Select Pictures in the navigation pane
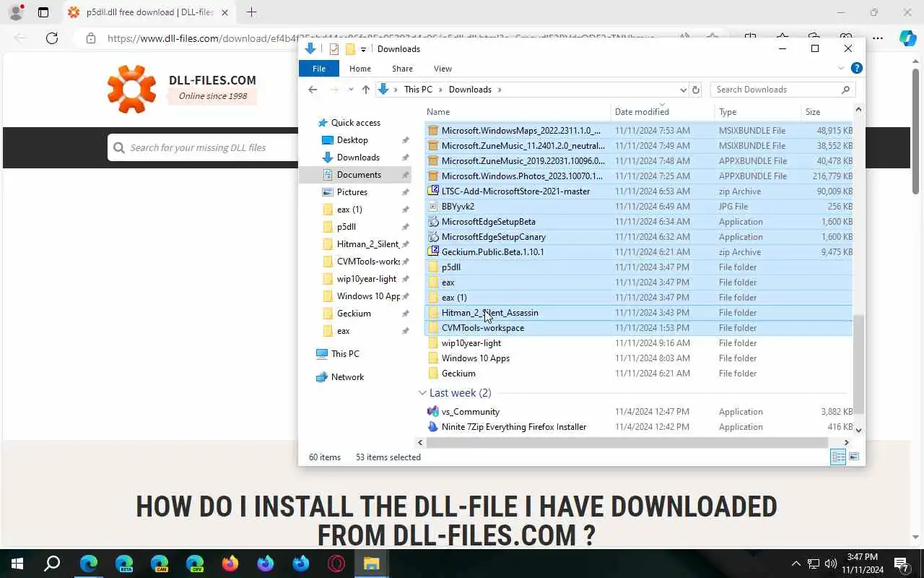The image size is (924, 578). pos(352,192)
